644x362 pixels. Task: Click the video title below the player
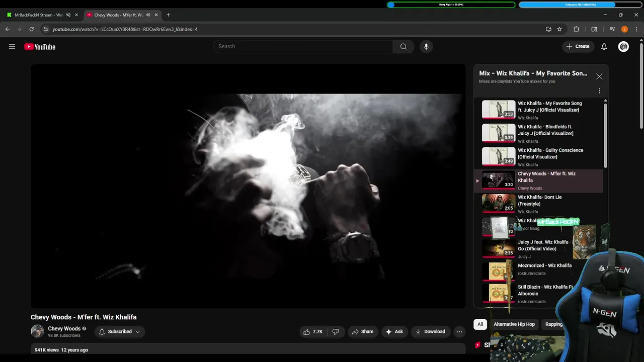click(x=84, y=317)
